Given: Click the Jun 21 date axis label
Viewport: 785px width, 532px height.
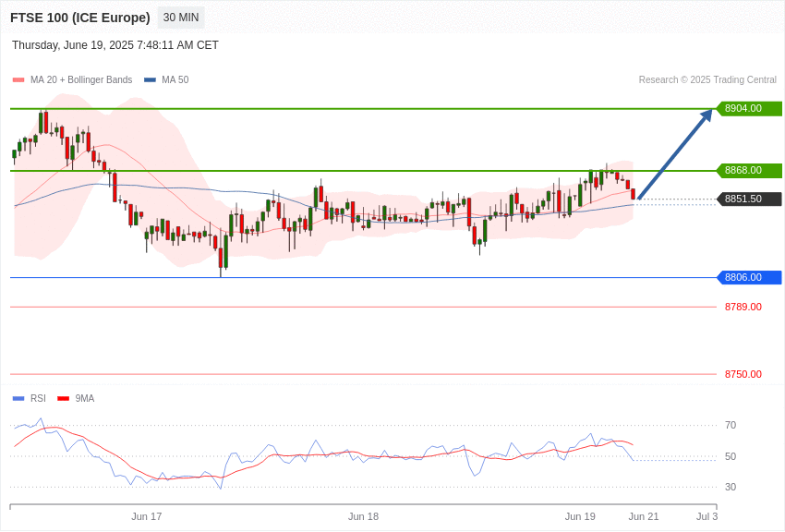Looking at the screenshot, I should [x=644, y=516].
